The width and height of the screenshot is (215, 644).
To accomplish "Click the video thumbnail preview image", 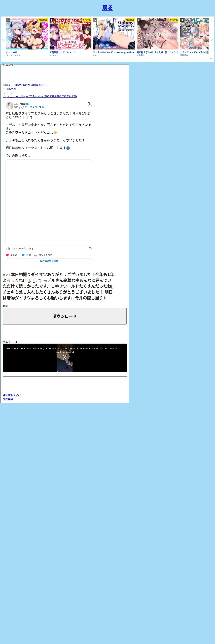I will (65, 358).
